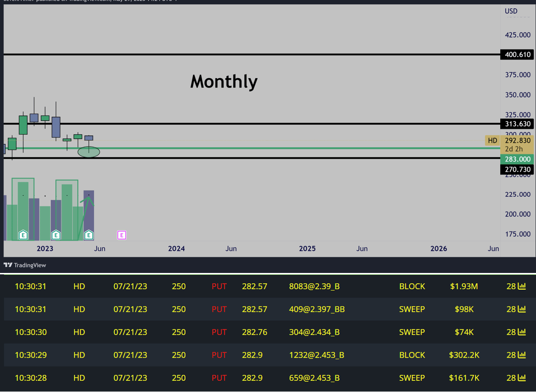Screen dimensions: 536x392
Task: Click the 350.000 price axis value
Action: coord(517,95)
